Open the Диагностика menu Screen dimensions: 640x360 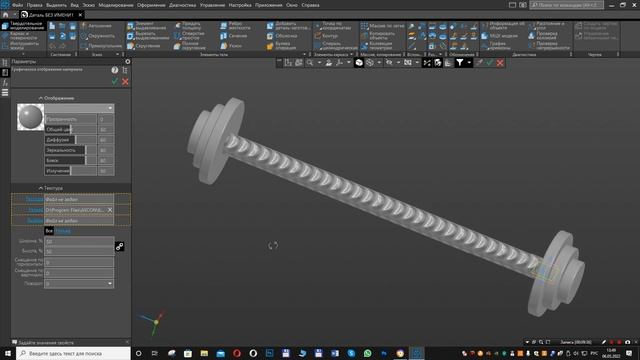tap(182, 5)
